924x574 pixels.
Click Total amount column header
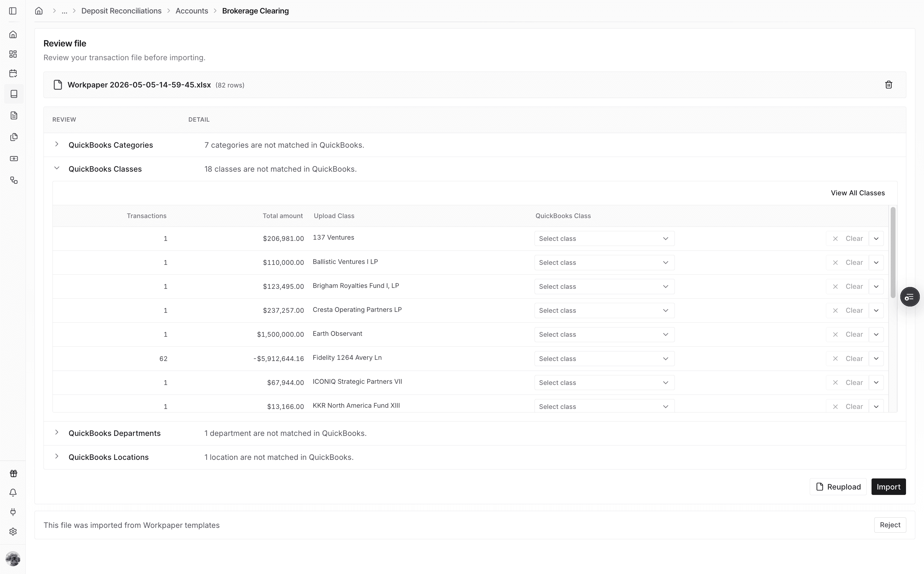tap(283, 216)
